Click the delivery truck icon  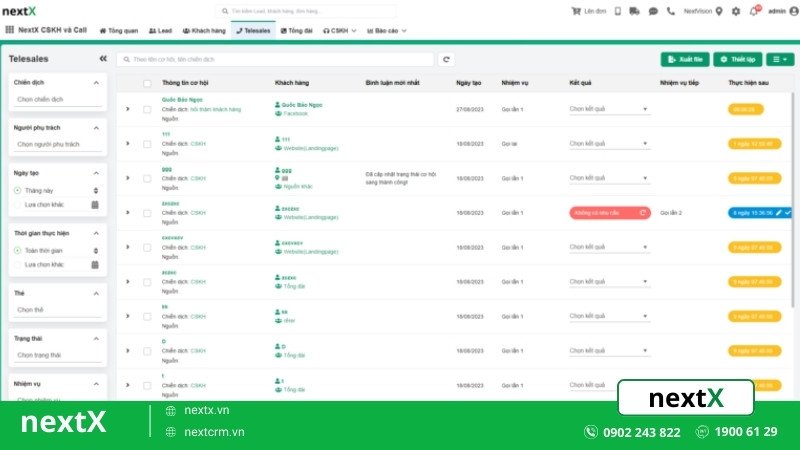634,11
